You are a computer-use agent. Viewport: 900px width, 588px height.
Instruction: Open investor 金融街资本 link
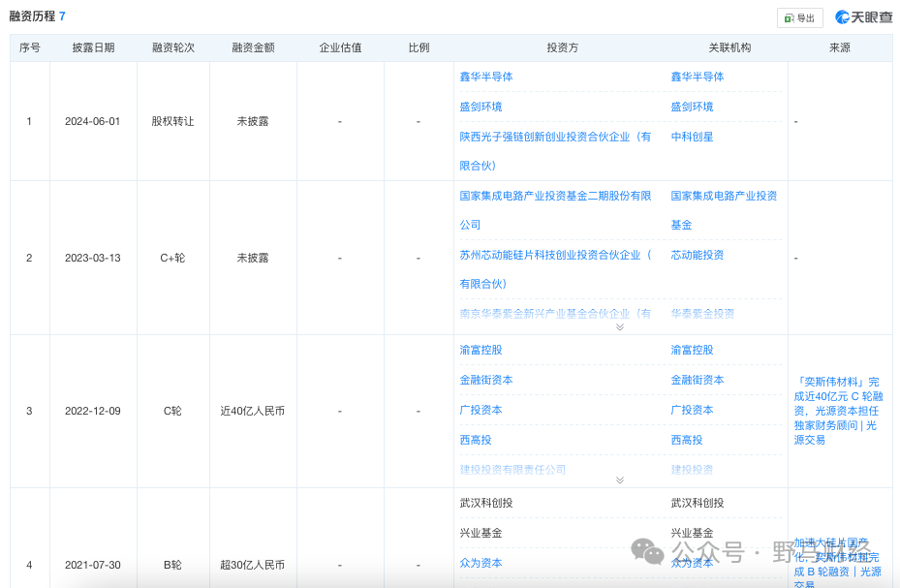(486, 380)
